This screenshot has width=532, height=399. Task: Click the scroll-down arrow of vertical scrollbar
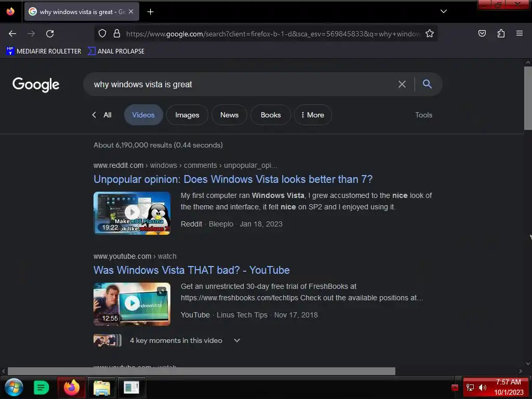[528, 364]
